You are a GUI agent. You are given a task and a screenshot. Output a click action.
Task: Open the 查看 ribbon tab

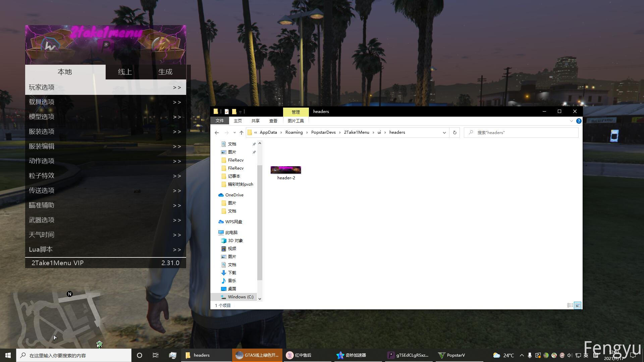coord(273,121)
